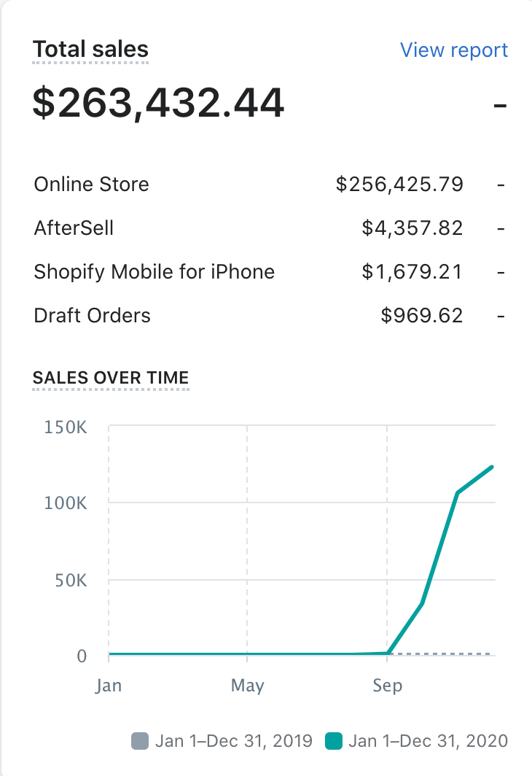Image resolution: width=532 pixels, height=776 pixels.
Task: Click the May marker on the chart axis
Action: 247,686
